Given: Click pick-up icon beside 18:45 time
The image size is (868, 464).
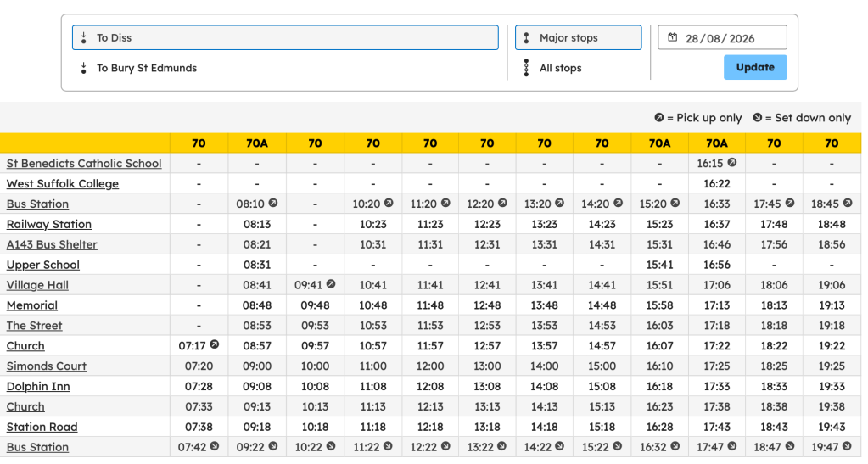Looking at the screenshot, I should pyautogui.click(x=848, y=204).
